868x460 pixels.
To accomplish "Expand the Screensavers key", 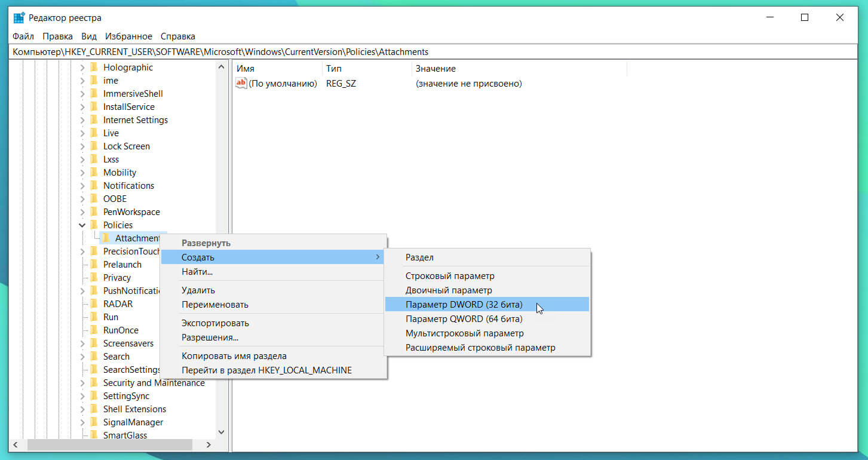I will point(82,344).
